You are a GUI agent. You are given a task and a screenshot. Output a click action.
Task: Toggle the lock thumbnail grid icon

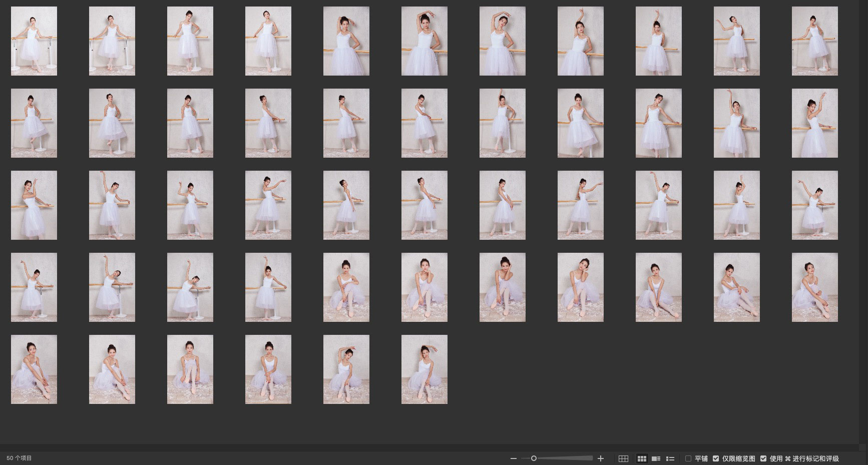click(x=623, y=458)
